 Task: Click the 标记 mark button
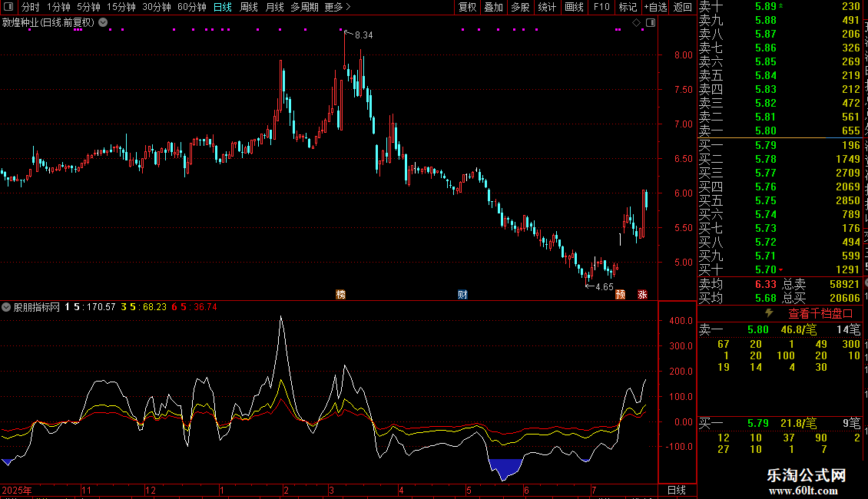pyautogui.click(x=628, y=7)
